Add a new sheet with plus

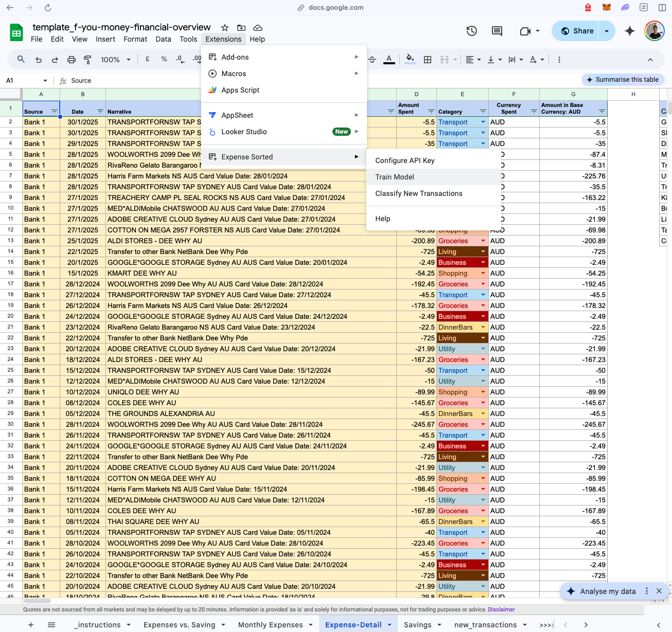click(31, 625)
